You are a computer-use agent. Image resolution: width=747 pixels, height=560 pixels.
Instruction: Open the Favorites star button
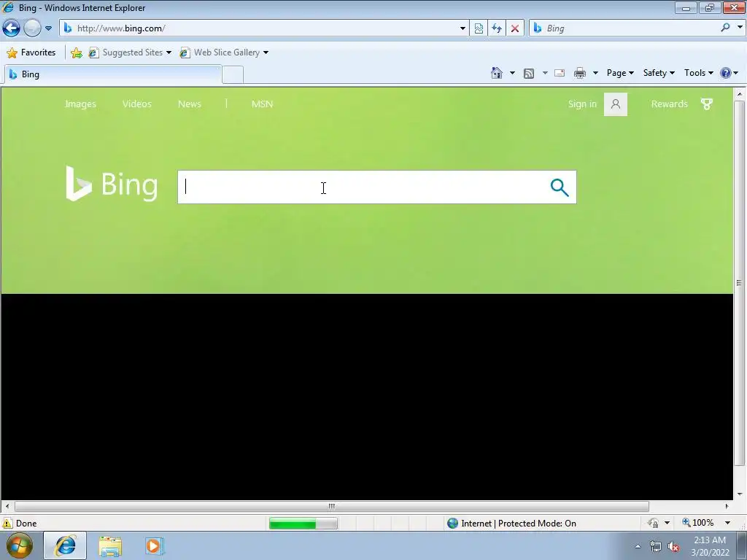coord(31,52)
